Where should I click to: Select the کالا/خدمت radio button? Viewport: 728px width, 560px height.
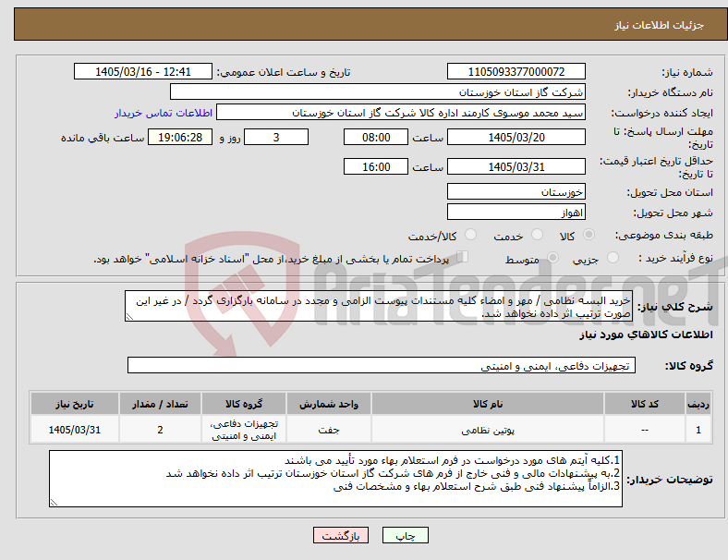[471, 235]
